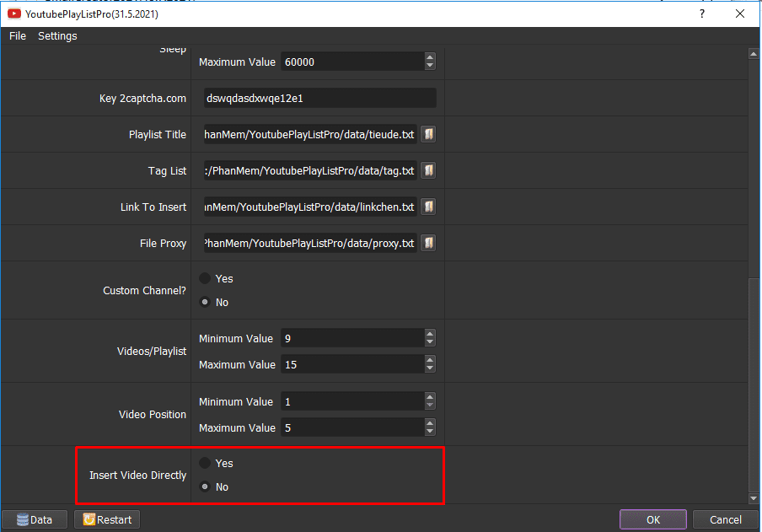Focus the Link To Insert path field
The width and height of the screenshot is (762, 532).
310,207
